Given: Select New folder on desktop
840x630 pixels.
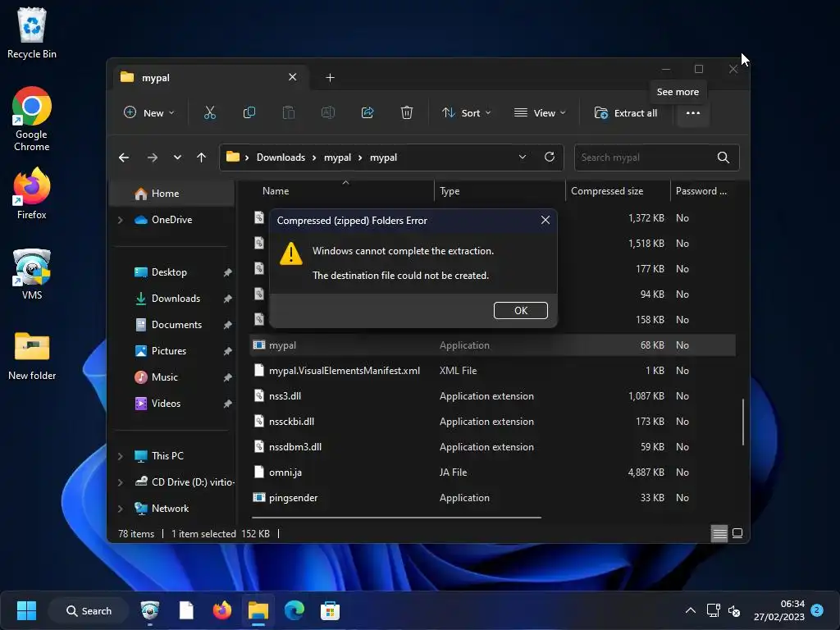Looking at the screenshot, I should 32,356.
